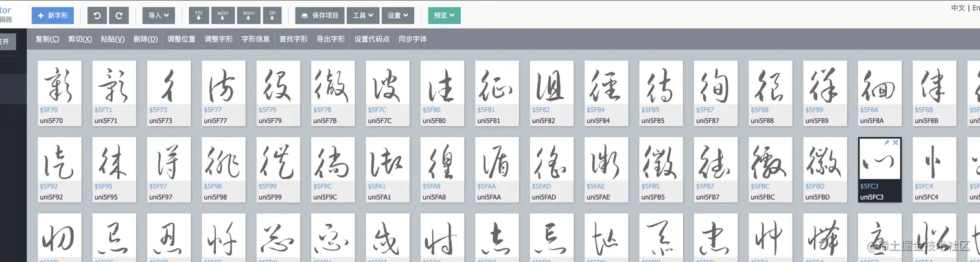The width and height of the screenshot is (980, 262).
Task: Select glyph thumbnail uni5F92
Action: pyautogui.click(x=60, y=169)
